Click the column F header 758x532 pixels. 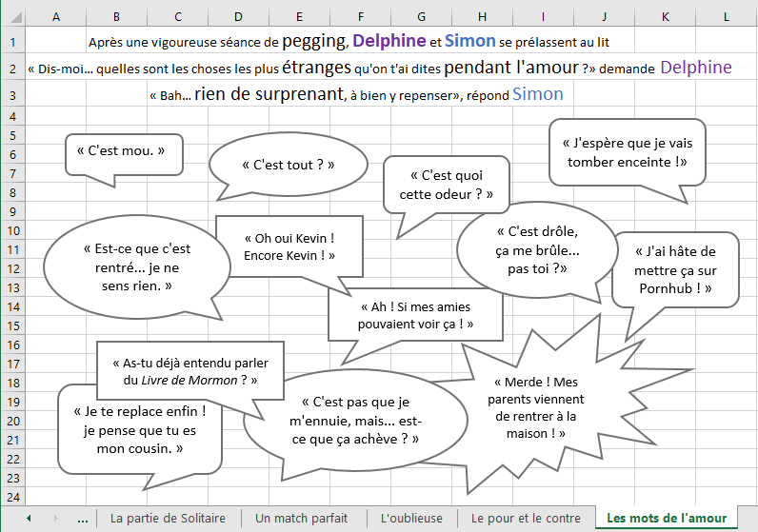point(360,17)
